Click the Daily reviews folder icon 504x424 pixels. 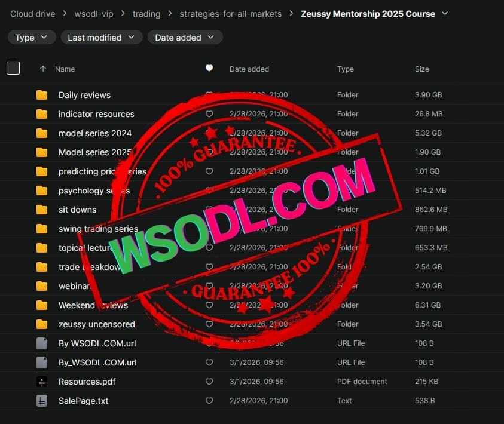pos(42,95)
